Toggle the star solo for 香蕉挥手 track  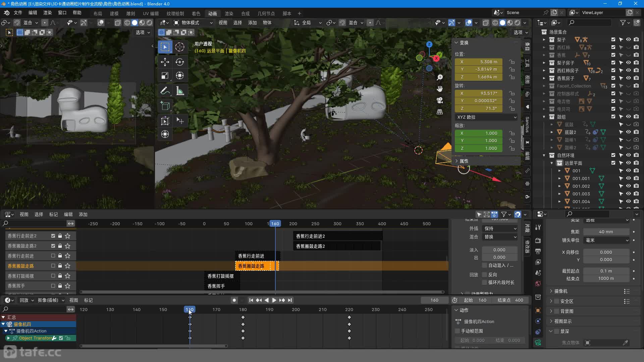[x=67, y=286]
